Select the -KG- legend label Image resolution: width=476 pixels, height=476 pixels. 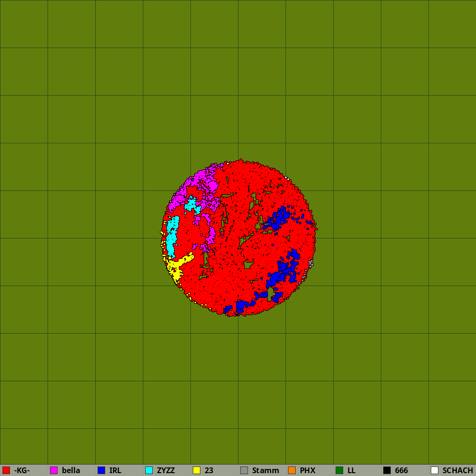[x=22, y=470]
